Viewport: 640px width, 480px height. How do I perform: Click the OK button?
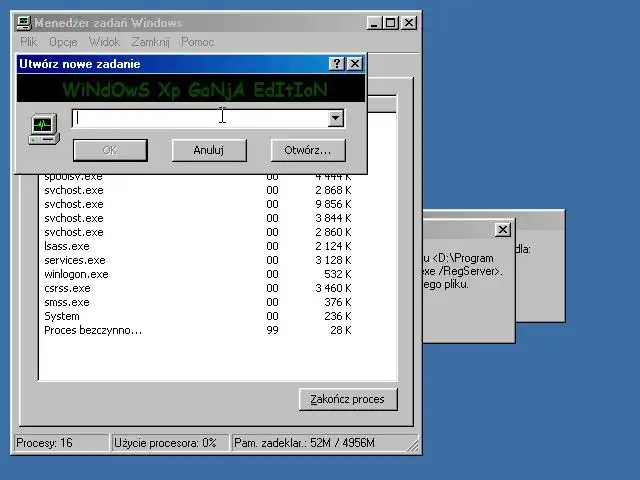click(110, 150)
